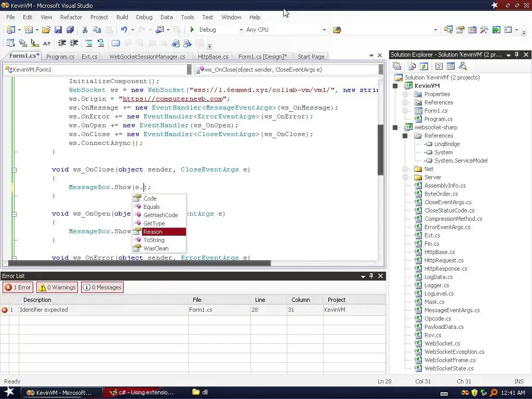
Task: Open the Build menu
Action: click(122, 17)
